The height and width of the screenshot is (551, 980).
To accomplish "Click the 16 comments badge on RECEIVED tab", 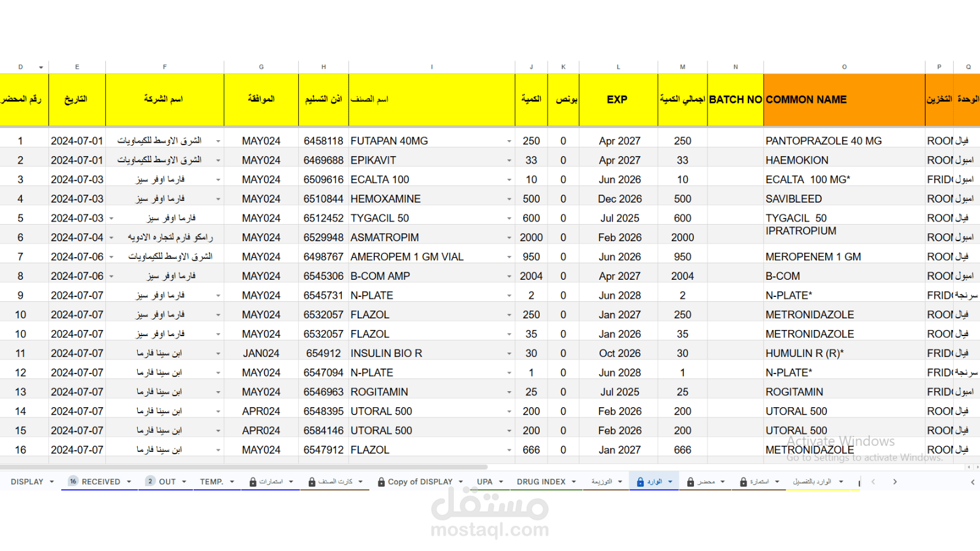I will 73,481.
